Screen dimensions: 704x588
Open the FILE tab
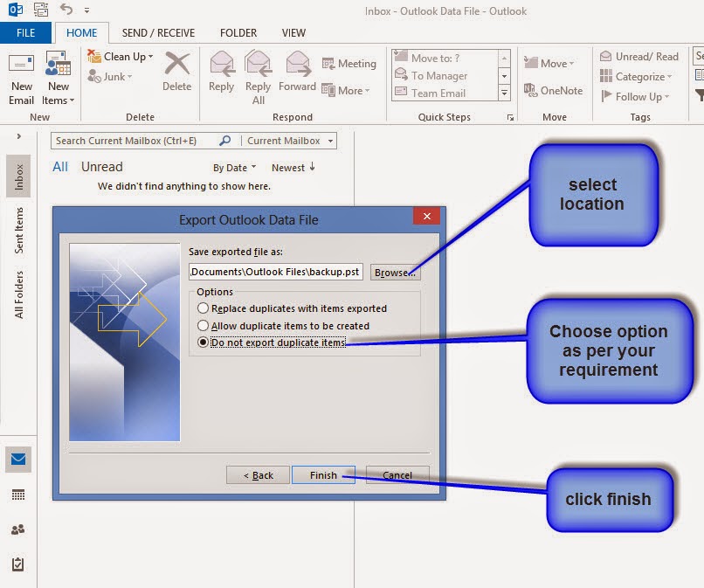[25, 33]
